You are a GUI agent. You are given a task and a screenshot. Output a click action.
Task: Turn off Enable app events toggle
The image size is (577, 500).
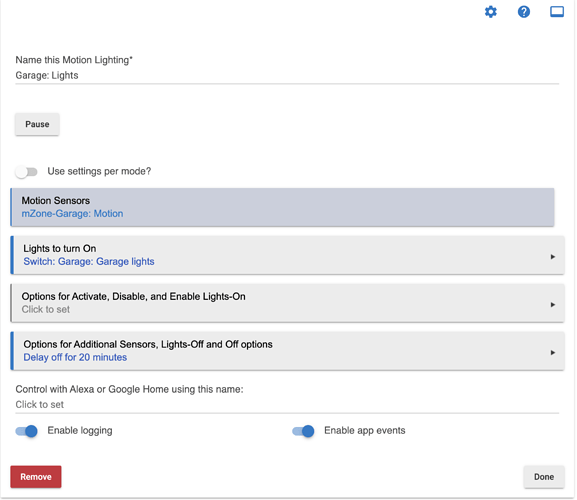click(x=303, y=431)
